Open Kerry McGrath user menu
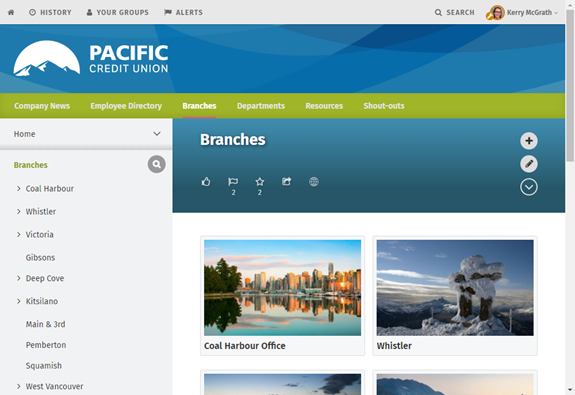575x395 pixels. pos(523,12)
